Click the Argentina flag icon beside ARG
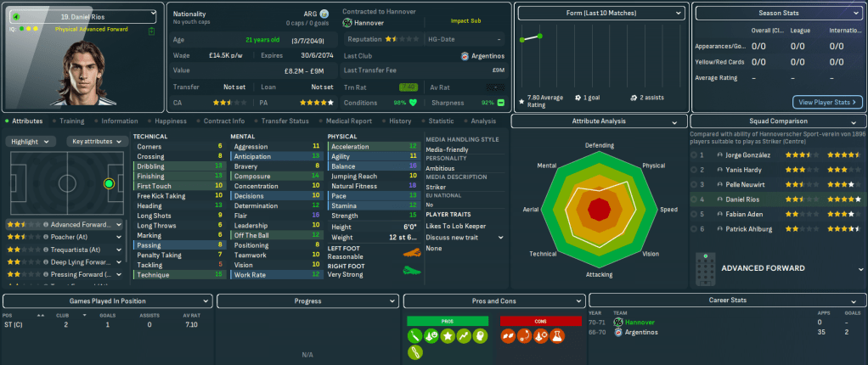 tap(325, 14)
